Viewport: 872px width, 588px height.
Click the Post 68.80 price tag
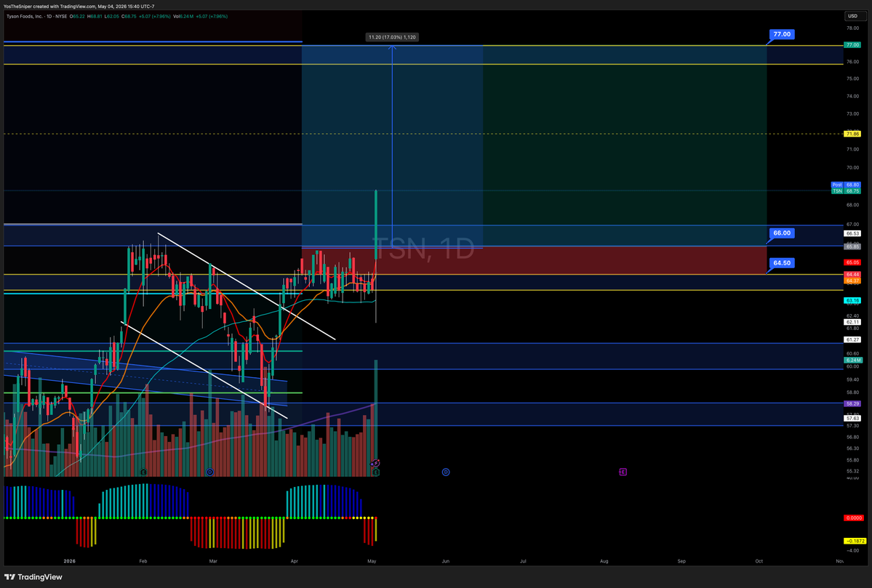pyautogui.click(x=846, y=185)
